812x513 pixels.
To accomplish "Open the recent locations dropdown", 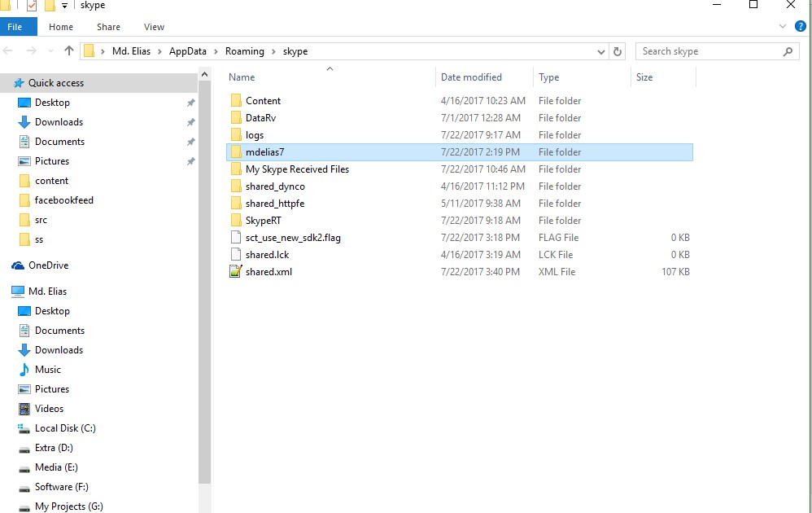I will (50, 50).
